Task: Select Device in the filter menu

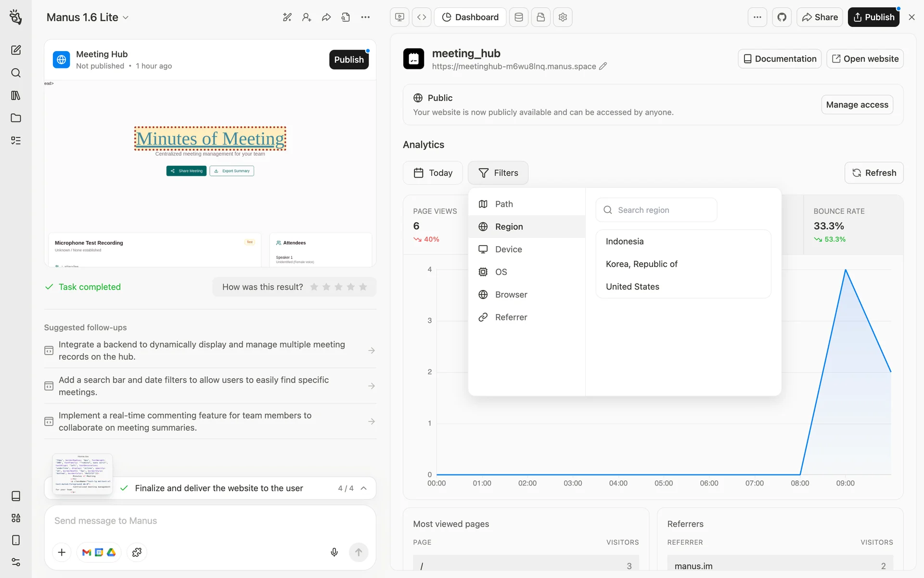Action: 508,250
